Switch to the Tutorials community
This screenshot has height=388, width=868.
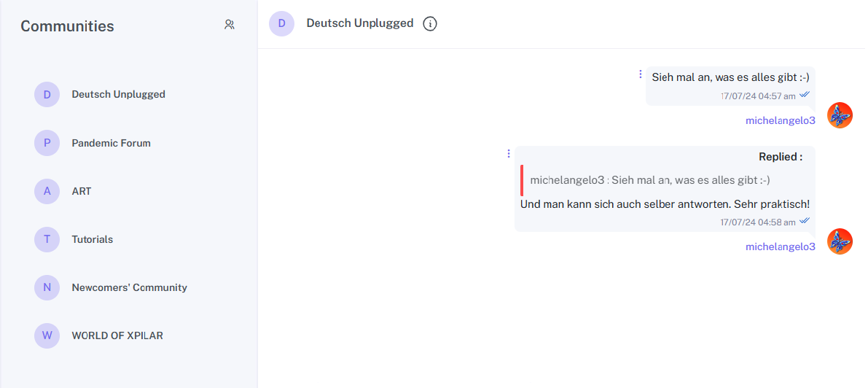[x=92, y=239]
